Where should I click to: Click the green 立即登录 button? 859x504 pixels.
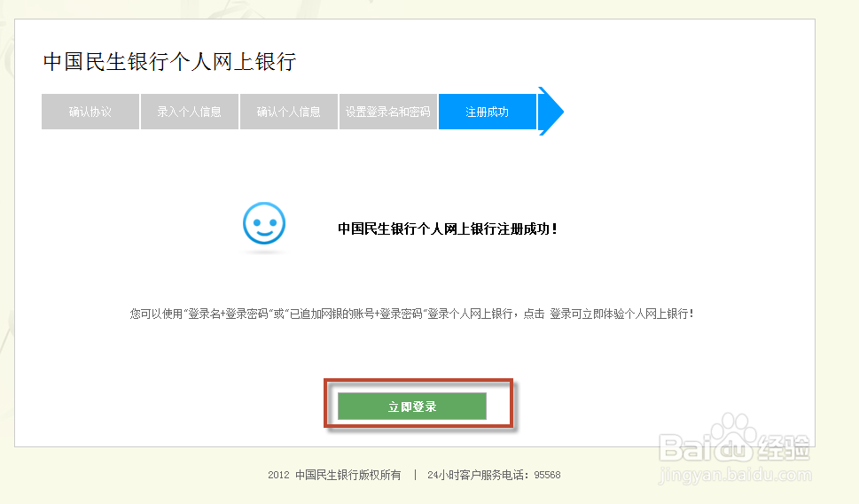coord(412,406)
